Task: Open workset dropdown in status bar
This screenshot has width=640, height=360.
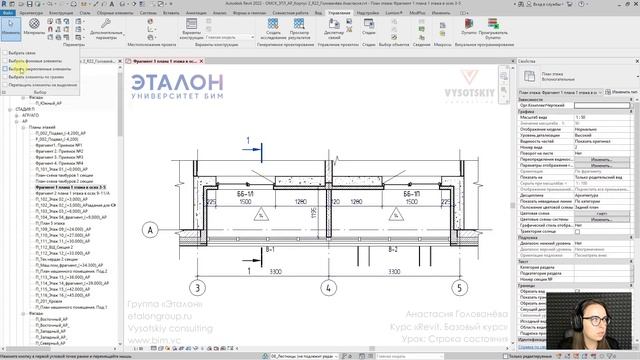Action: click(304, 356)
